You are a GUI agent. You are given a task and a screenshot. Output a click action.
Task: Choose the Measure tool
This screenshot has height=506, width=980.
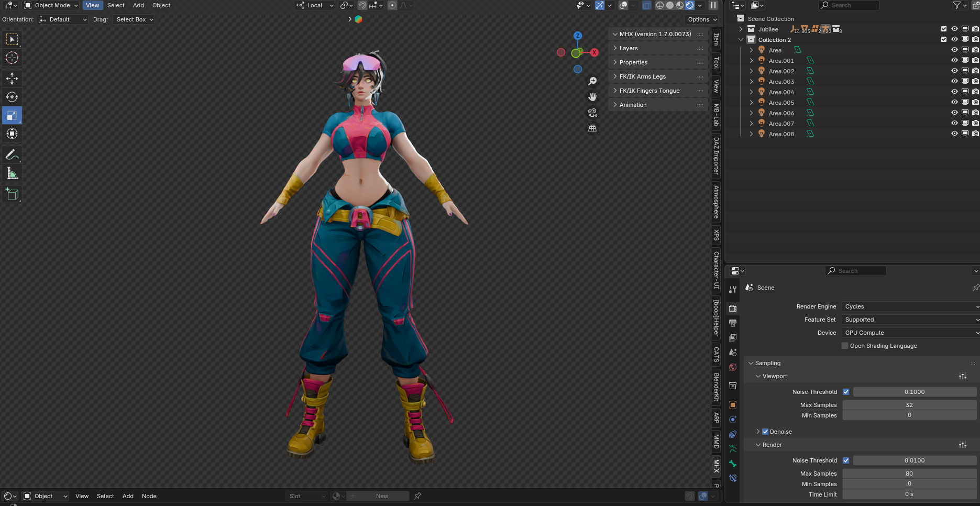point(12,173)
